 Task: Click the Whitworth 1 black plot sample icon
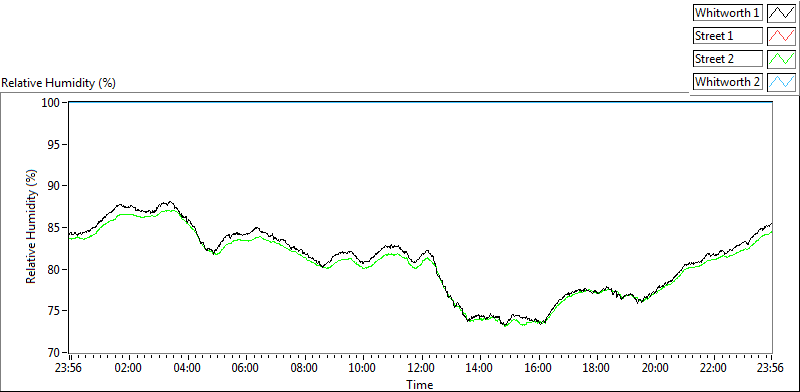click(781, 13)
